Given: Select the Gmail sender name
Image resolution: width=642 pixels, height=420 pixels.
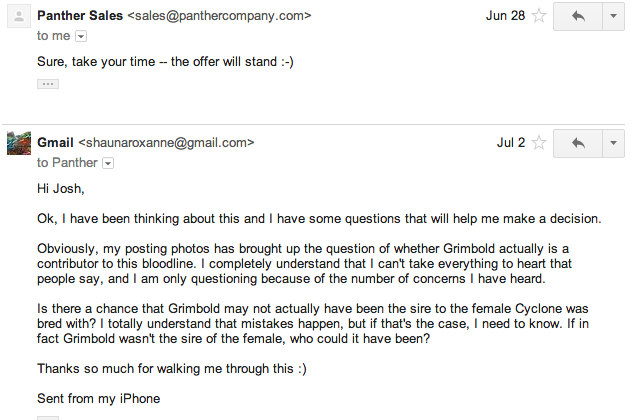Looking at the screenshot, I should [x=55, y=142].
